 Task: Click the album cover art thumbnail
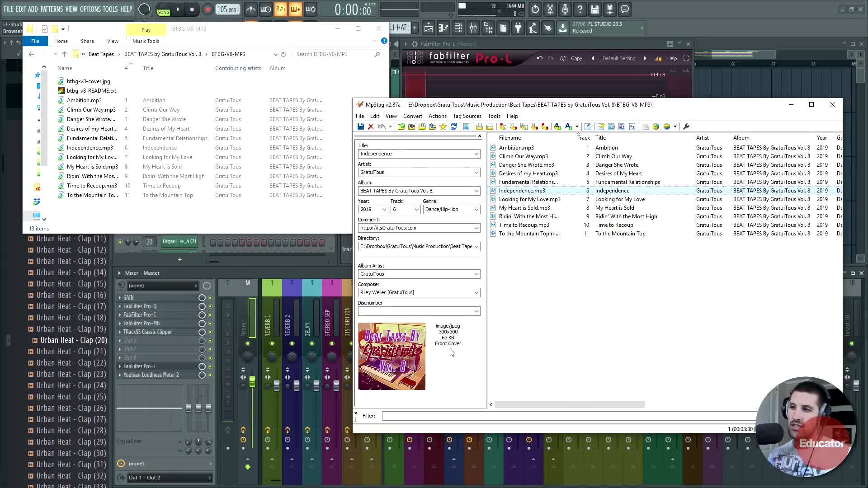pyautogui.click(x=392, y=356)
